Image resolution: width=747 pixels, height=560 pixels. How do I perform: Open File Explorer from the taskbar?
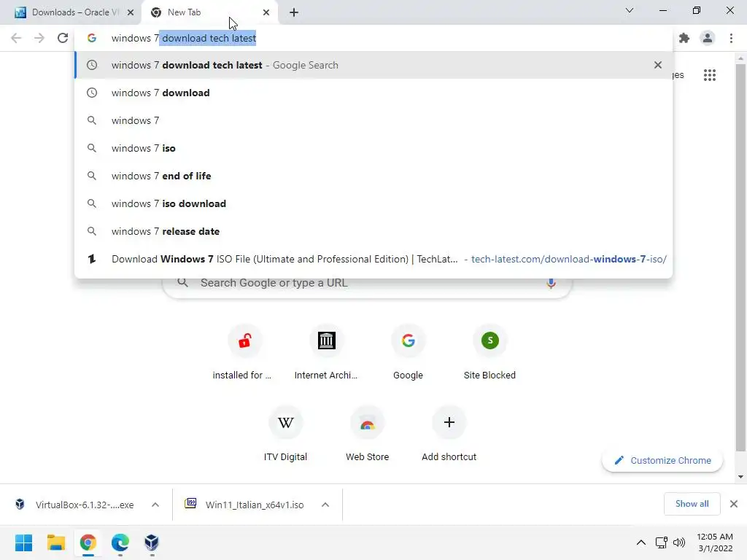[55, 542]
